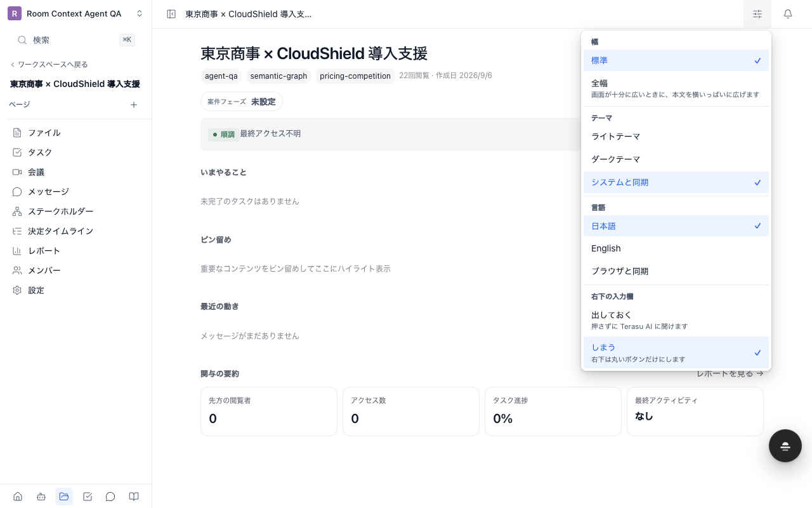The height and width of the screenshot is (508, 812).
Task: Open the 案件フェーズ 未設定 selector
Action: (x=242, y=102)
